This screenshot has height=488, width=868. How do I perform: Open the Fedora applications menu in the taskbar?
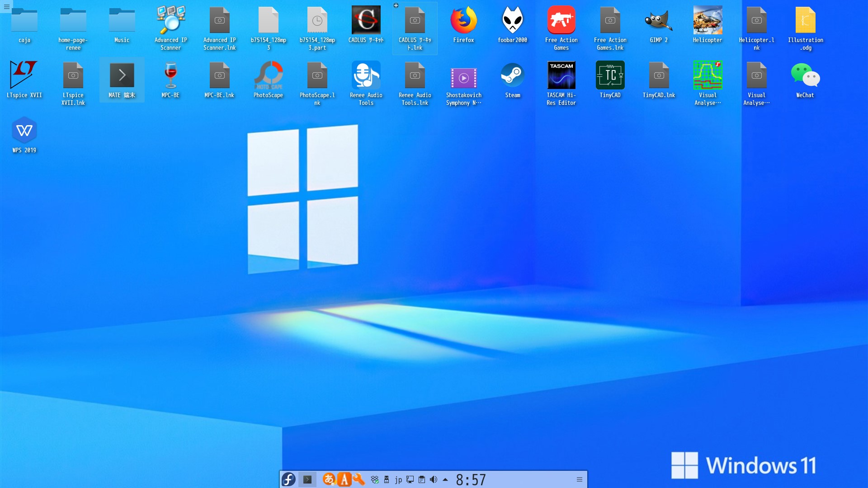288,480
